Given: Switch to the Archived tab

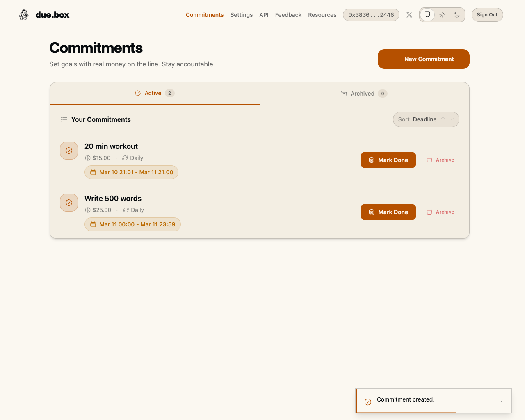Looking at the screenshot, I should click(363, 93).
